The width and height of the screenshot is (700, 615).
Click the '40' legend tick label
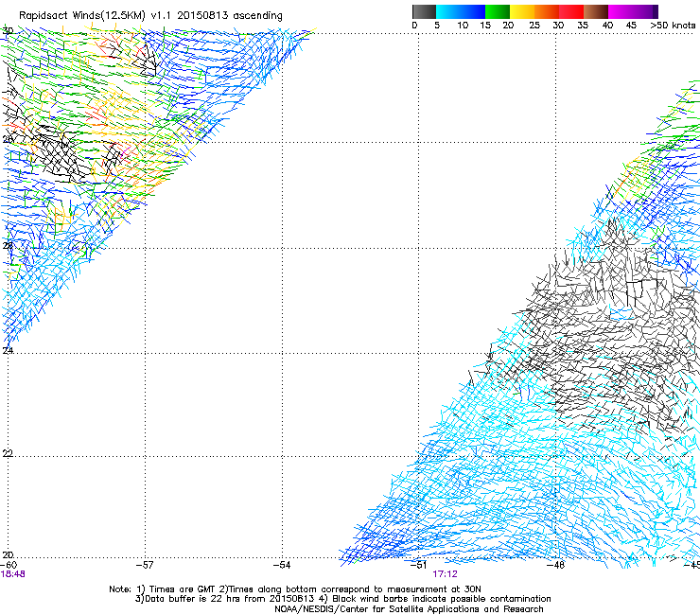pos(607,26)
